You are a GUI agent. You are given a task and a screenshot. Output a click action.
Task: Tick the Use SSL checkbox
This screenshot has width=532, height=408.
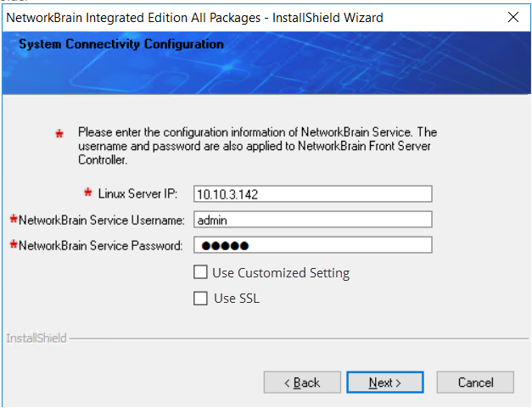(200, 299)
